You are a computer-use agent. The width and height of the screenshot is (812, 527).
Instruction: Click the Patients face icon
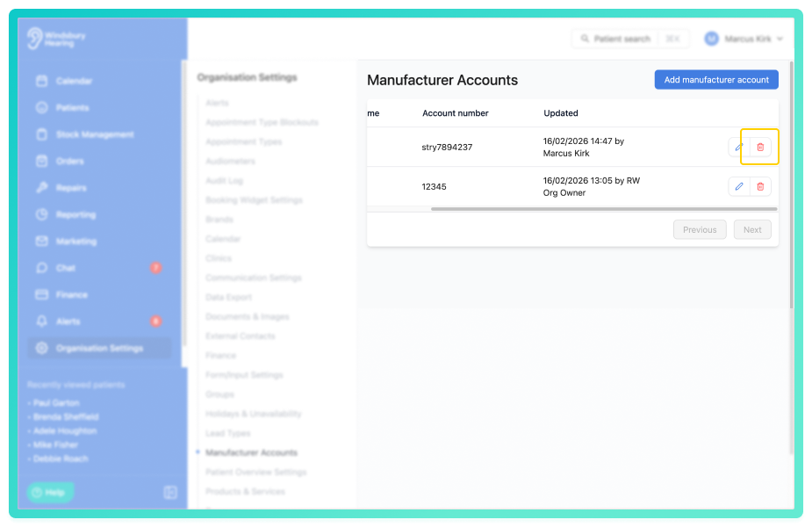click(x=42, y=107)
